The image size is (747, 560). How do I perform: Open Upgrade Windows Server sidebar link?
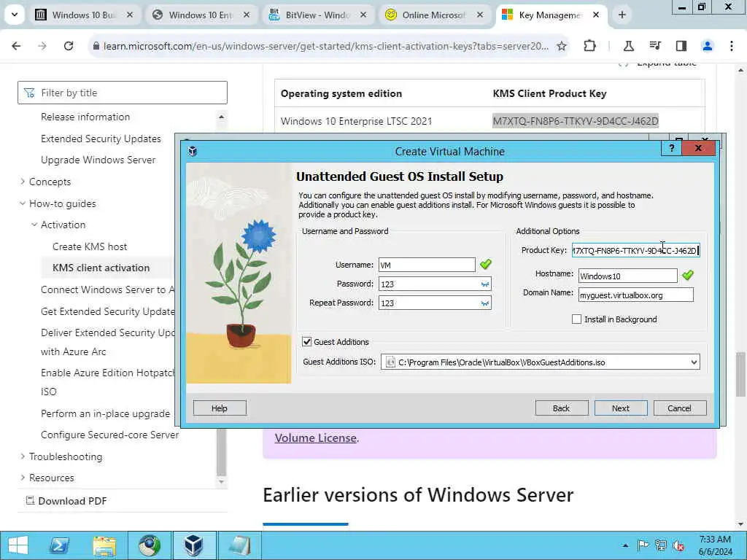tap(98, 160)
